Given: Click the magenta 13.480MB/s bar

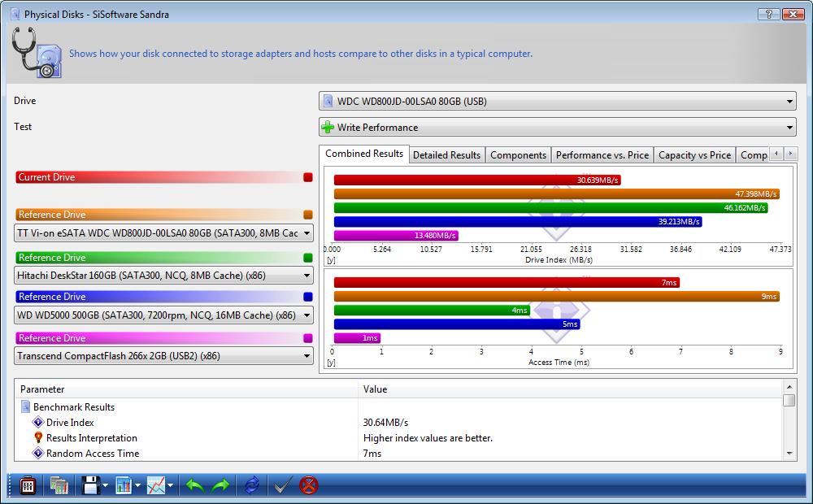Looking at the screenshot, I should coord(396,236).
